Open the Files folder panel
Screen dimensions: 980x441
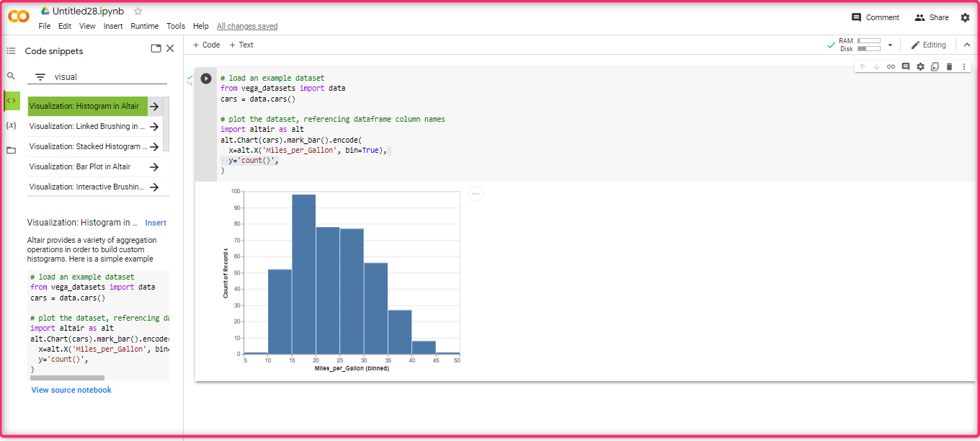click(11, 151)
